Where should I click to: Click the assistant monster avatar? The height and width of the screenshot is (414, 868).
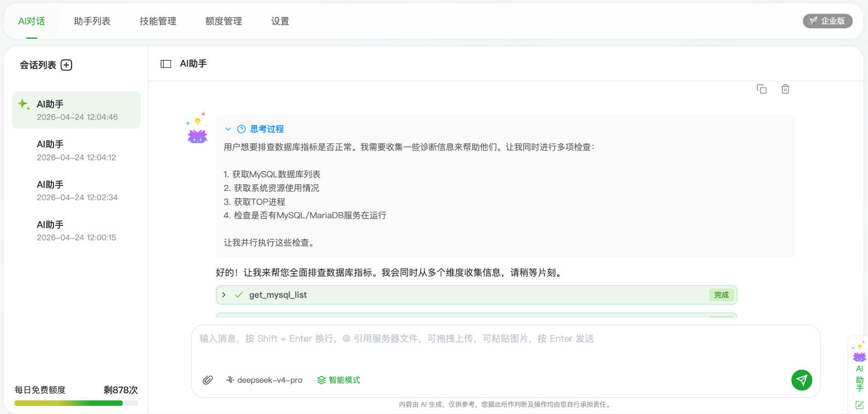tap(197, 130)
